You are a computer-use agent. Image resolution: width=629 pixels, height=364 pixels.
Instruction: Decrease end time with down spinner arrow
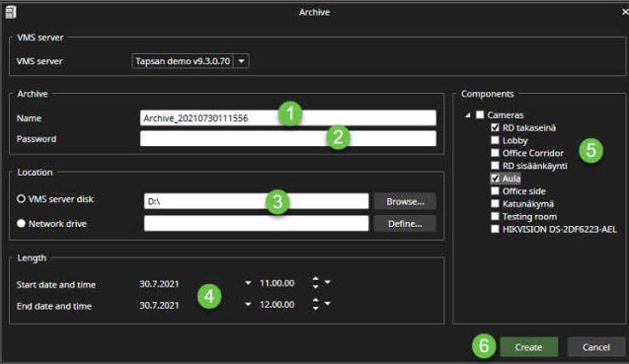point(316,308)
